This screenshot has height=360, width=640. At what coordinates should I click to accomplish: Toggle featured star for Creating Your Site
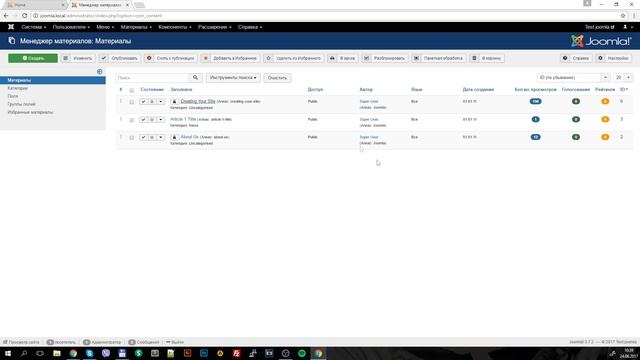pos(152,101)
